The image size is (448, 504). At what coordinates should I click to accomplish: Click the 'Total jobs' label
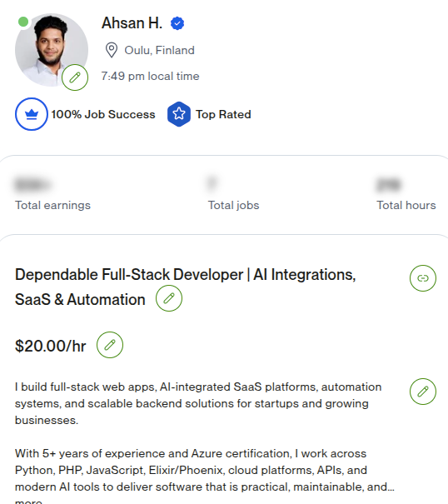click(234, 205)
